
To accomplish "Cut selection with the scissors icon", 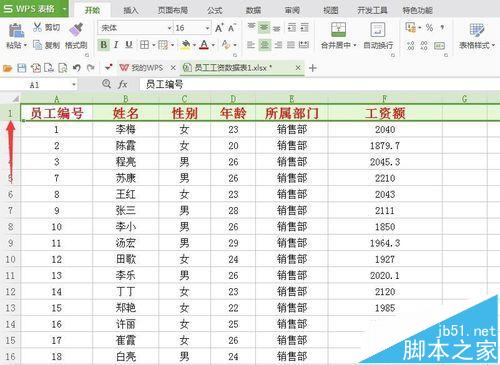I will 37,27.
